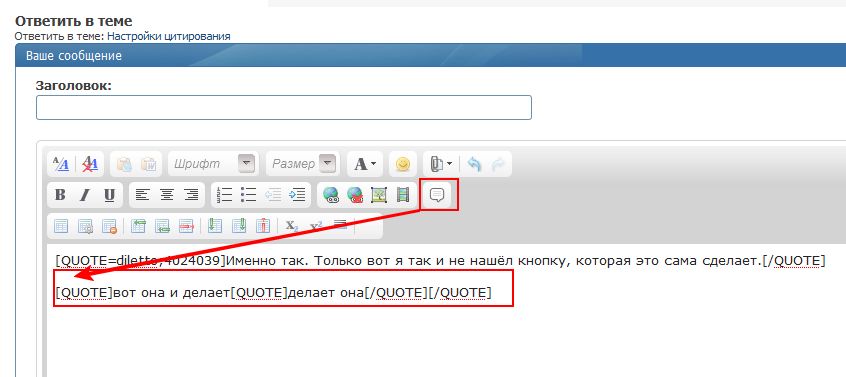Click the Insert Column After icon

click(x=239, y=225)
